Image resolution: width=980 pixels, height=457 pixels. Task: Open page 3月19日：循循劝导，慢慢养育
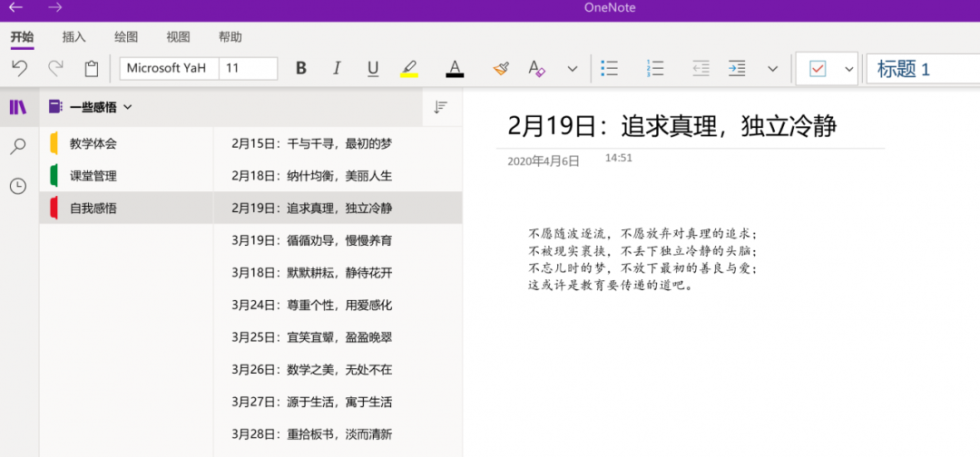point(338,240)
